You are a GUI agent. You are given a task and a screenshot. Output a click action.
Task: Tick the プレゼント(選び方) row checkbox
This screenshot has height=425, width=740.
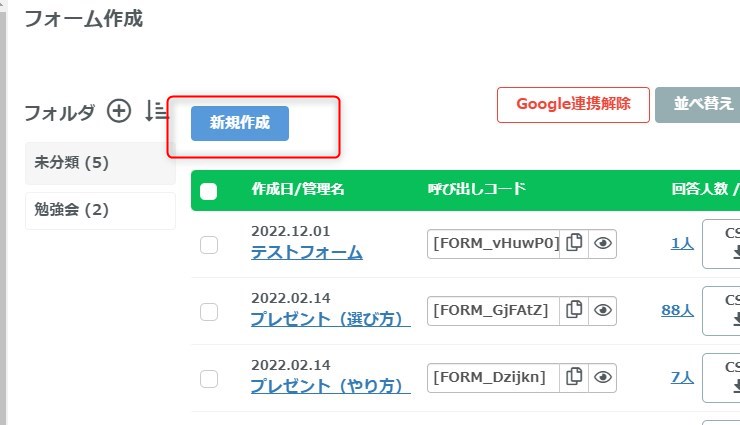[x=209, y=312]
